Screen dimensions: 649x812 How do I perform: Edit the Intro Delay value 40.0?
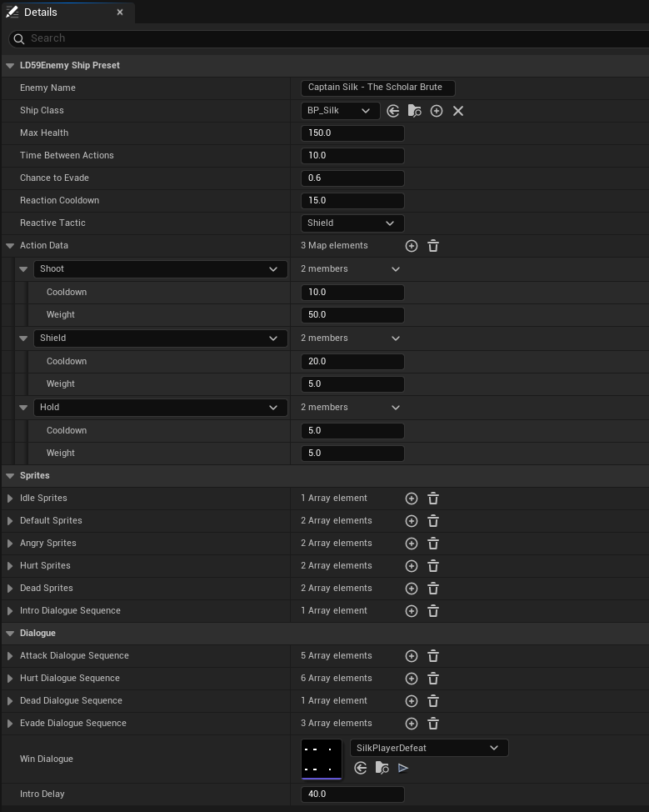tap(352, 794)
